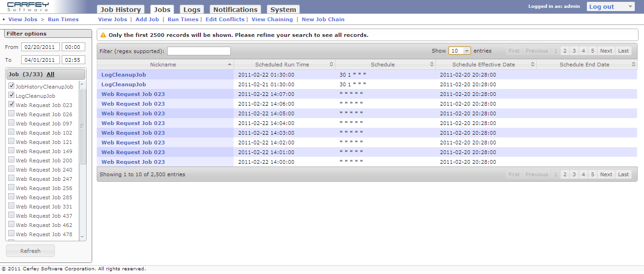The image size is (644, 274).
Task: Click sort arrows on Schedule column
Action: coord(432,65)
